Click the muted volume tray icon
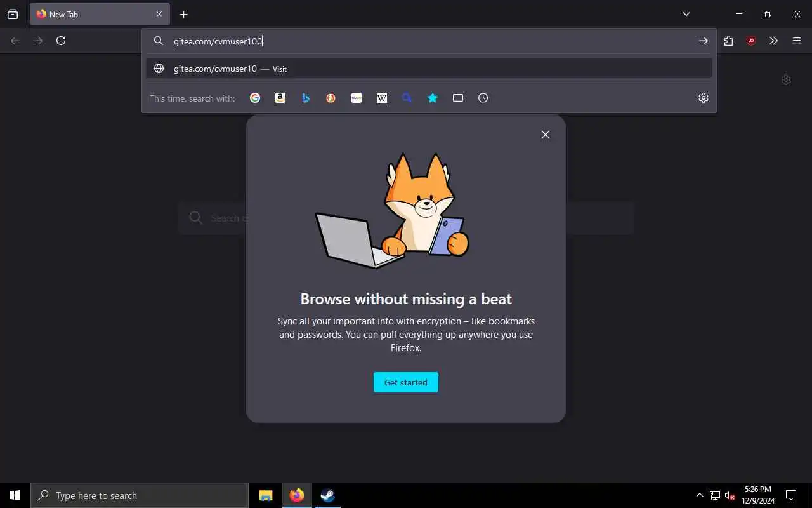 [730, 495]
